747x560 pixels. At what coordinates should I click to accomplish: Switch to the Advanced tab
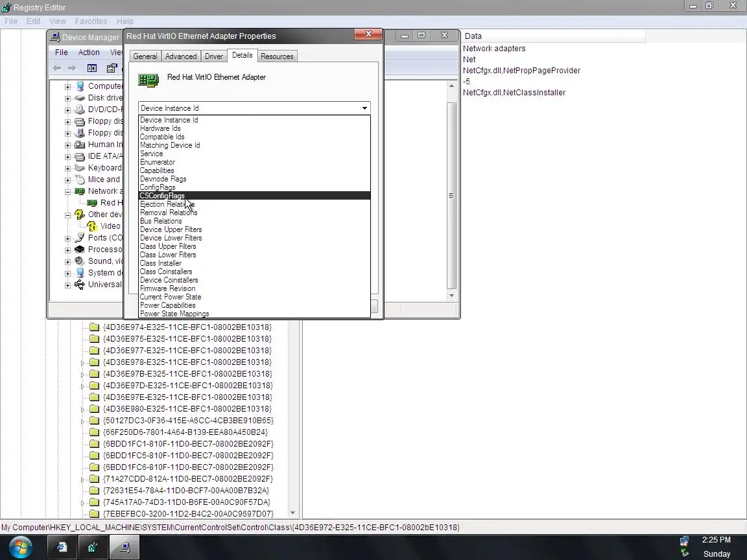181,56
